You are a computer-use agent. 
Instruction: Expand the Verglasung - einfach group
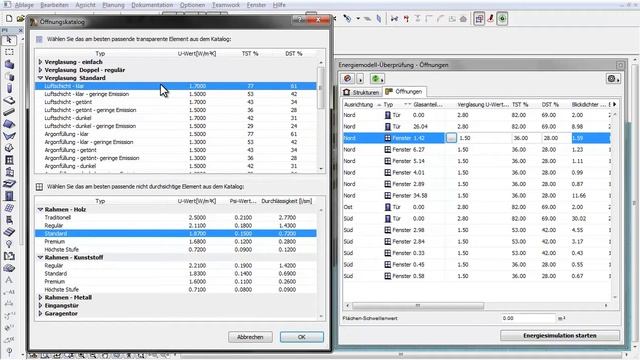point(40,62)
